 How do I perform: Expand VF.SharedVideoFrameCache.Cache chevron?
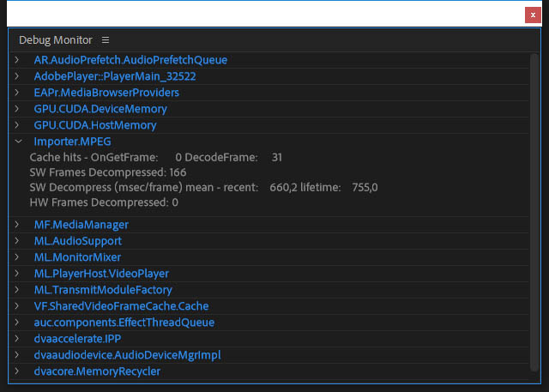(x=17, y=306)
